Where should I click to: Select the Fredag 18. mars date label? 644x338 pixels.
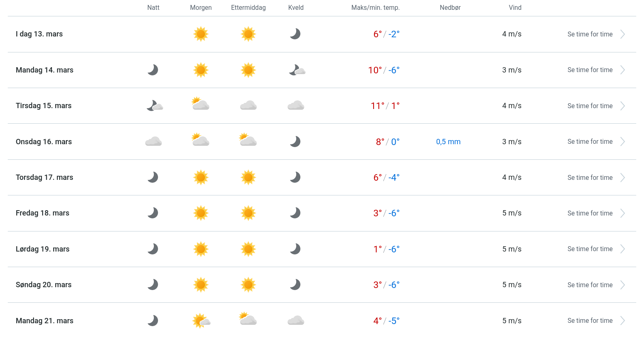tap(43, 213)
